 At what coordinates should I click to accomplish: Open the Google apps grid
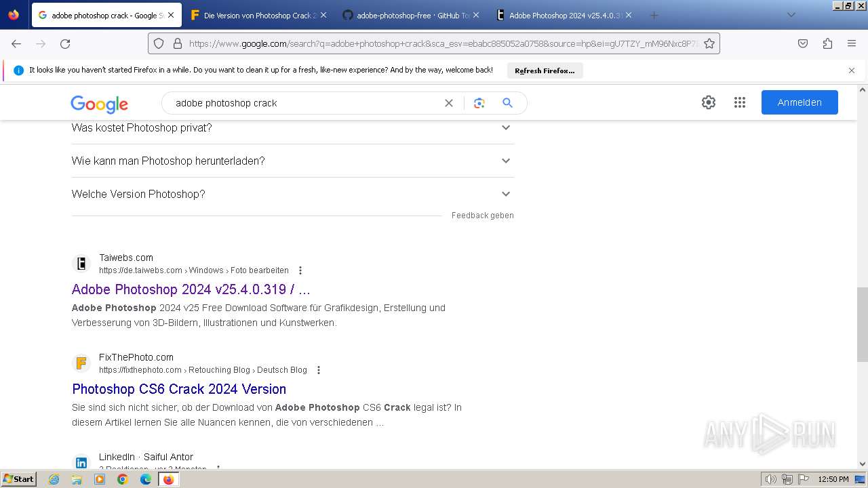click(x=740, y=102)
